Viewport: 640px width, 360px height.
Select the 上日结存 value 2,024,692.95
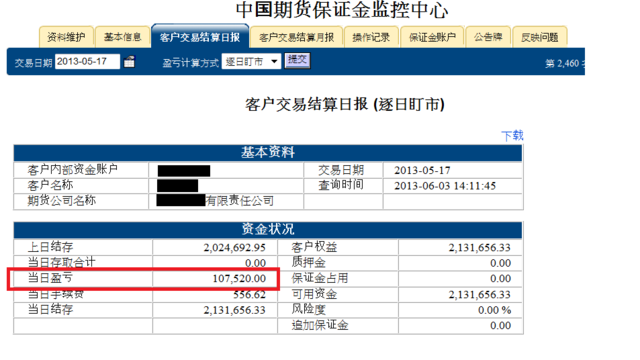coord(235,247)
